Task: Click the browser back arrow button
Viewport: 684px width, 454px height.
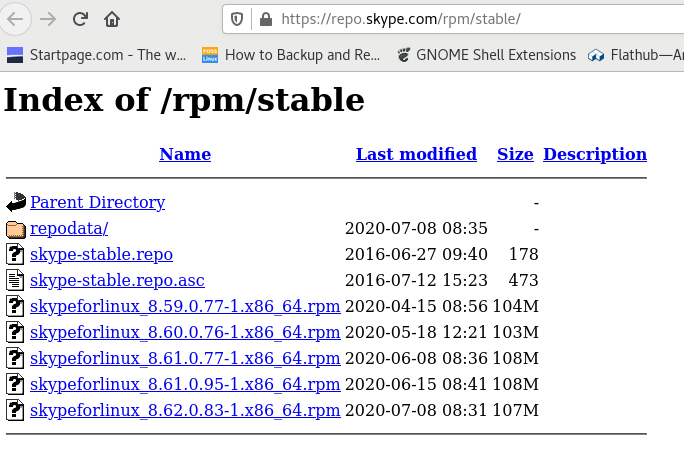Action: [17, 19]
